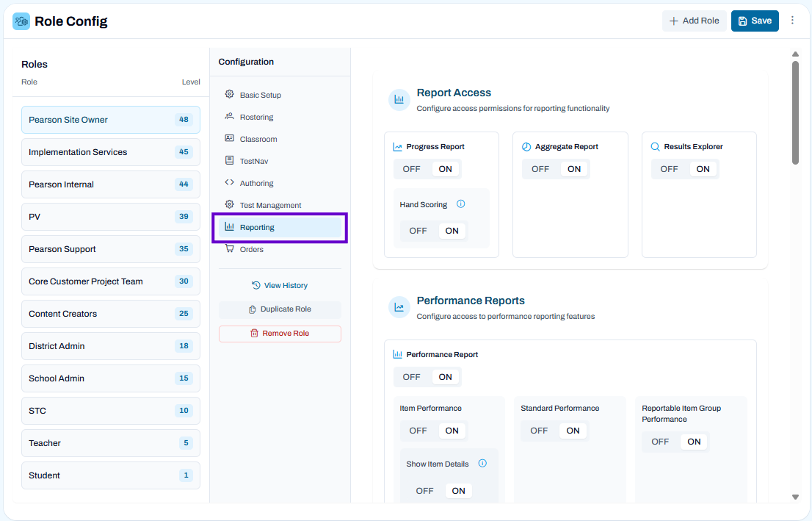812x521 pixels.
Task: Click the scrollbar up arrow
Action: click(x=795, y=54)
